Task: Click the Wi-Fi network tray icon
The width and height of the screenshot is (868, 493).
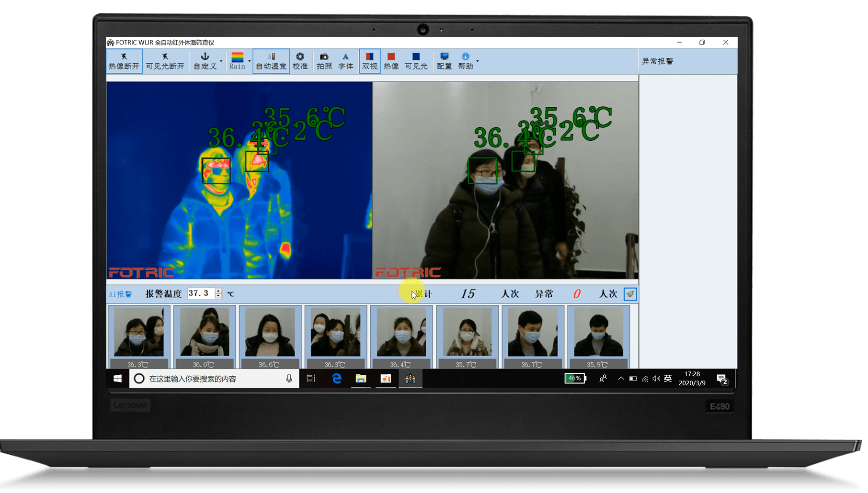Action: pyautogui.click(x=645, y=379)
